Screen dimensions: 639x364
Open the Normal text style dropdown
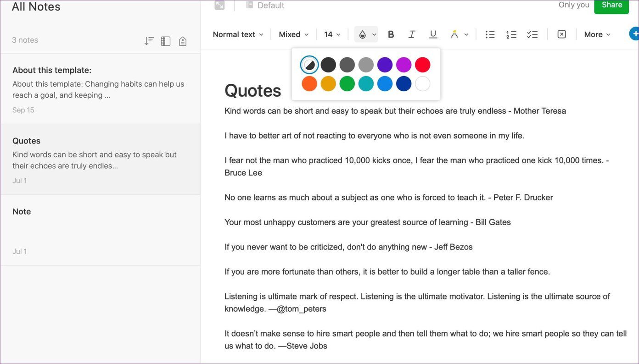238,34
